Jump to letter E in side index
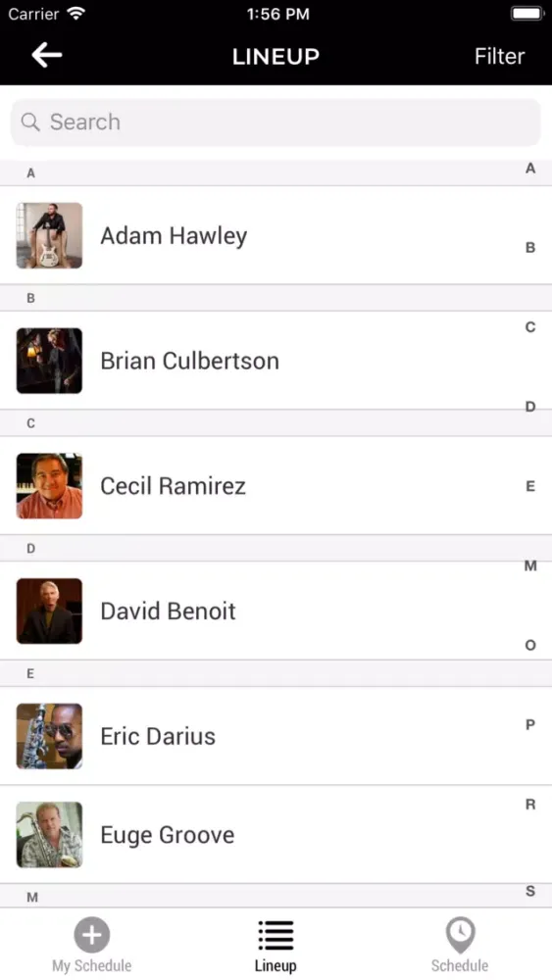552x980 pixels. [530, 486]
